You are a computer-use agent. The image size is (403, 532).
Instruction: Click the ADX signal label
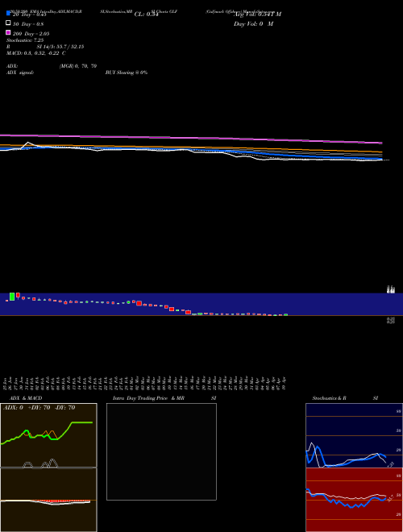point(20,73)
